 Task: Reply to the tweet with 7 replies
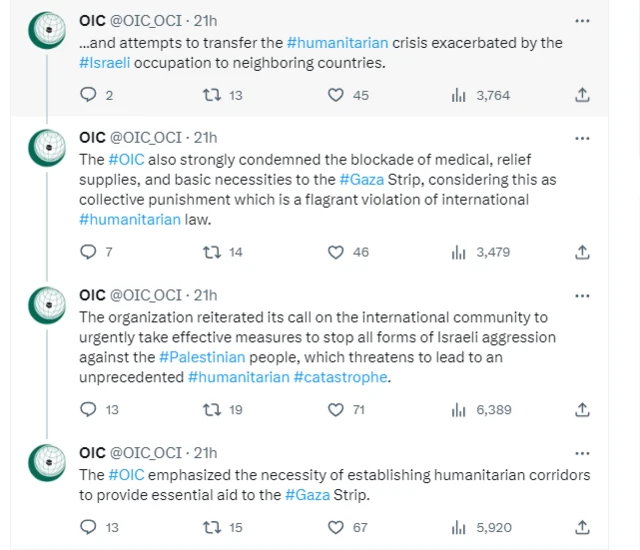pos(88,252)
